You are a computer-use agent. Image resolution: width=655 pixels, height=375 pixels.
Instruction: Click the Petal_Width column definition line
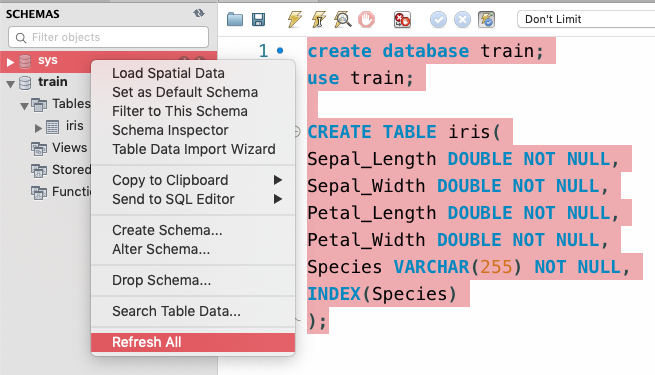pos(458,240)
